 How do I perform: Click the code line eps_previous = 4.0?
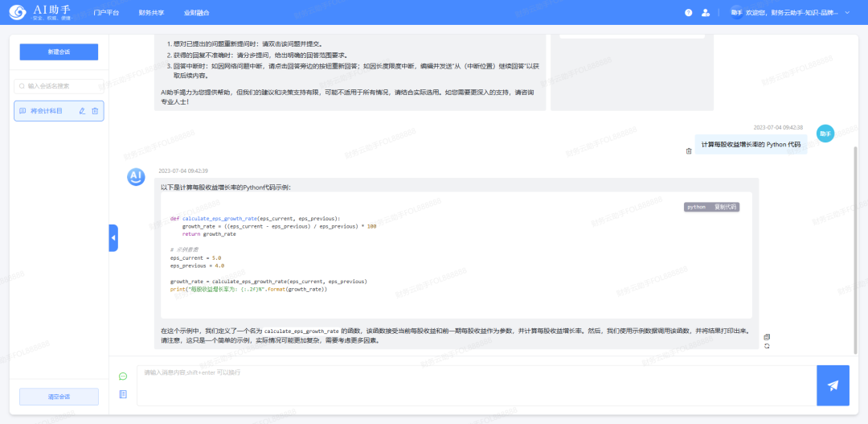coord(198,266)
